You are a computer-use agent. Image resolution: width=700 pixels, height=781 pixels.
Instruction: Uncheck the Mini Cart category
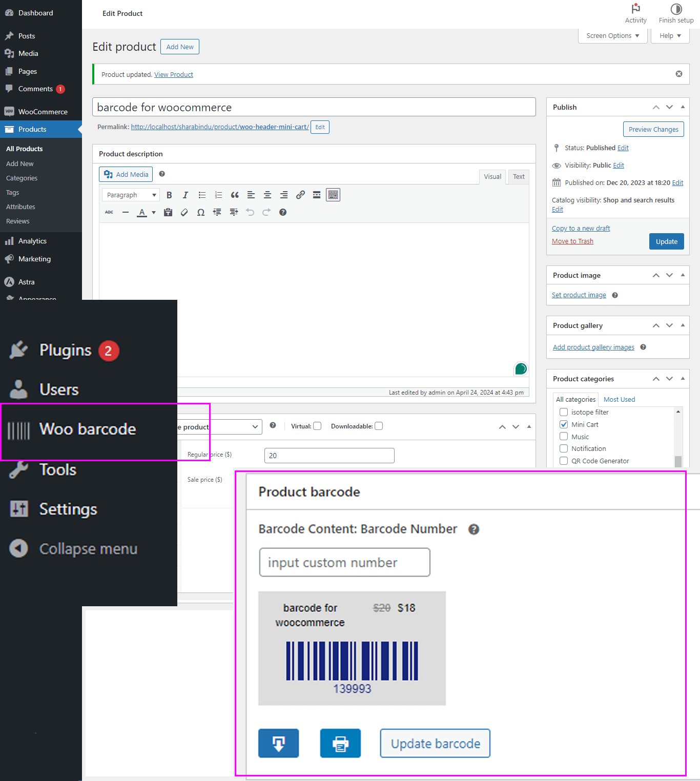point(564,424)
